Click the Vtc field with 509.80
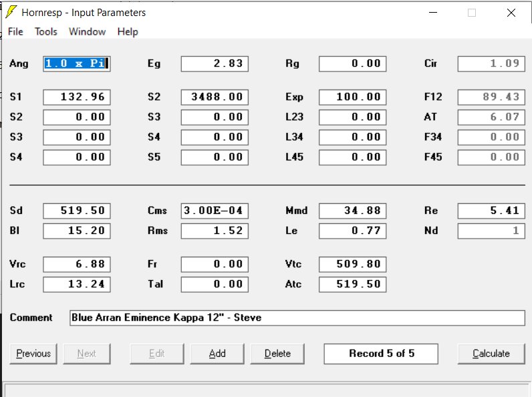The height and width of the screenshot is (397, 532). point(352,264)
